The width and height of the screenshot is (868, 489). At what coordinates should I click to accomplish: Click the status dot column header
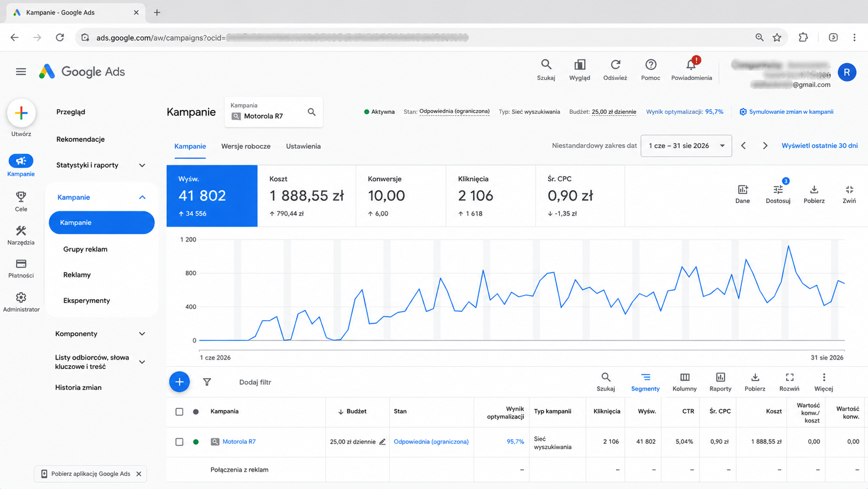[196, 412]
